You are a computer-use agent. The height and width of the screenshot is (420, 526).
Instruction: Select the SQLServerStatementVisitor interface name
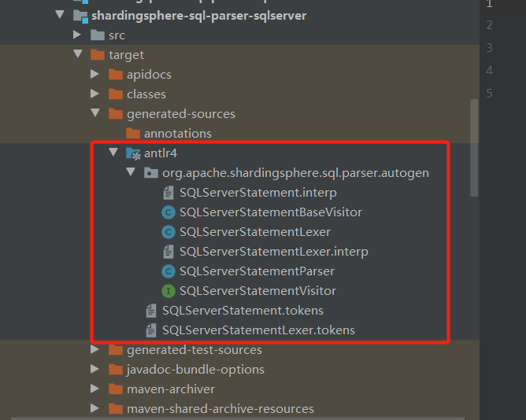pos(257,291)
